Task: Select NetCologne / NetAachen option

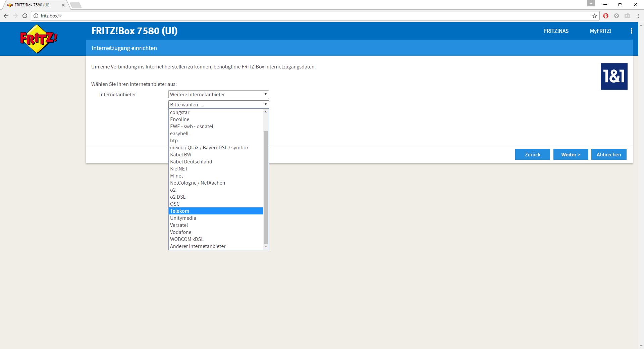Action: click(216, 183)
